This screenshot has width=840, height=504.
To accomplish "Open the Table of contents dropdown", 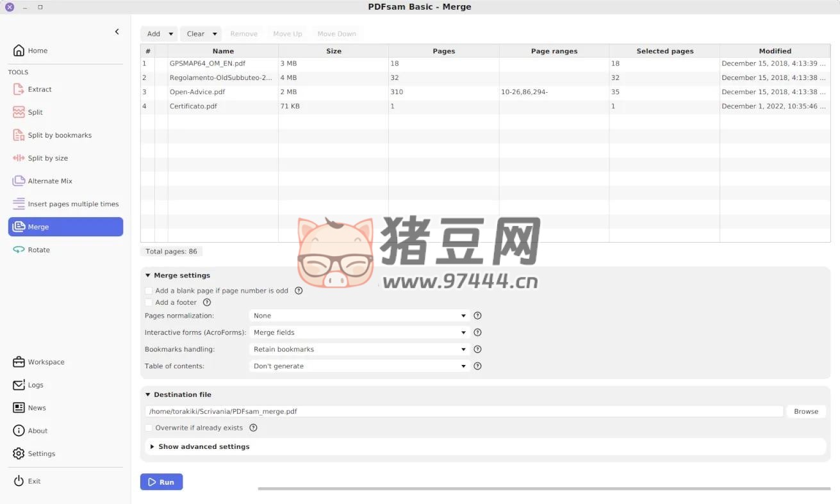I will tap(359, 366).
